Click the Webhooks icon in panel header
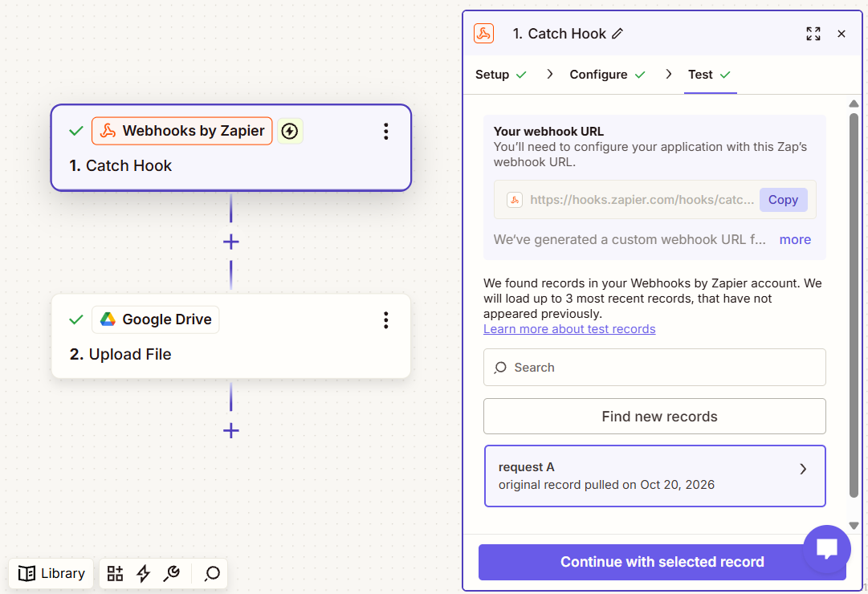The height and width of the screenshot is (594, 868). 483,34
